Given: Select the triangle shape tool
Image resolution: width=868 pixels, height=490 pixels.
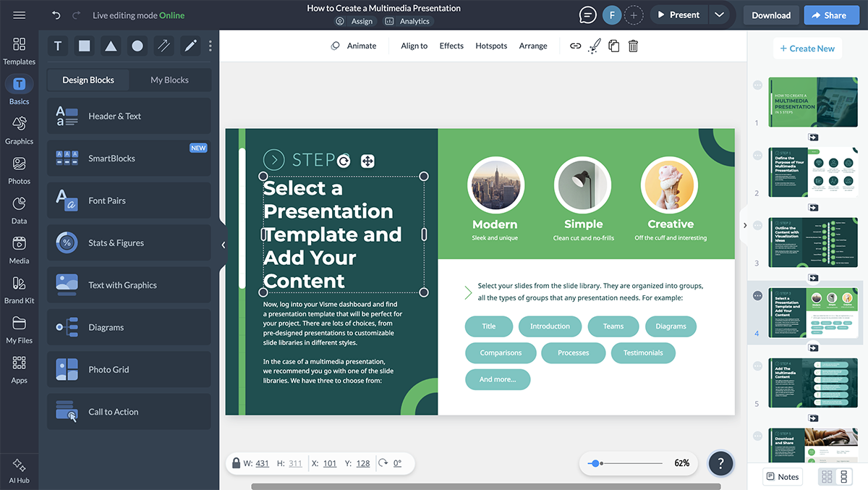Looking at the screenshot, I should 111,46.
